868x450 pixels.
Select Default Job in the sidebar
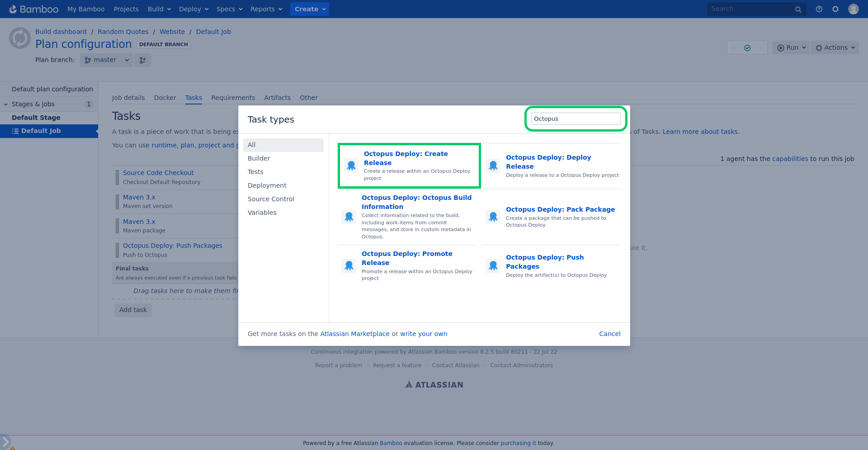point(49,131)
